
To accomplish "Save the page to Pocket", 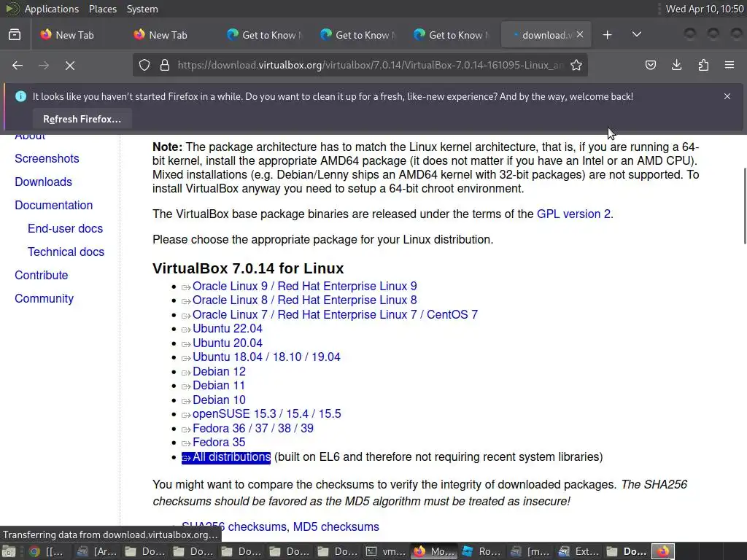I will click(650, 65).
